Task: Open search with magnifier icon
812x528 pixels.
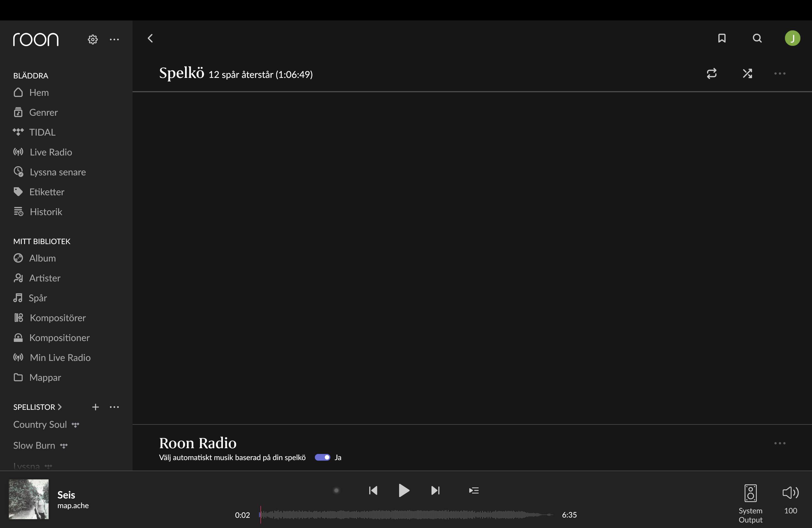Action: (757, 38)
